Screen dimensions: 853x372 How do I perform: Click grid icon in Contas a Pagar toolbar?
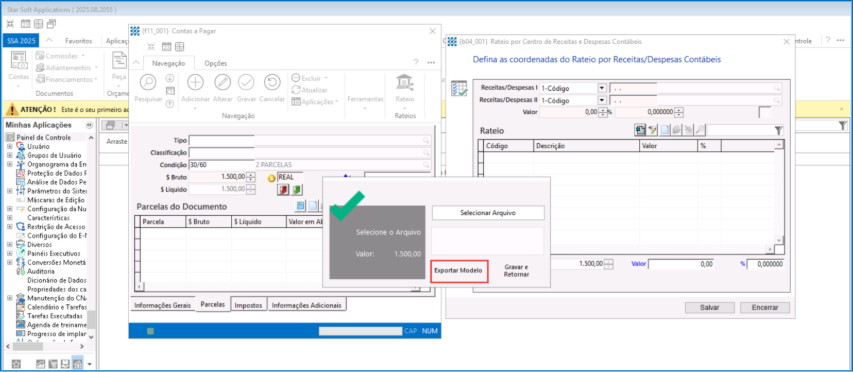180,47
